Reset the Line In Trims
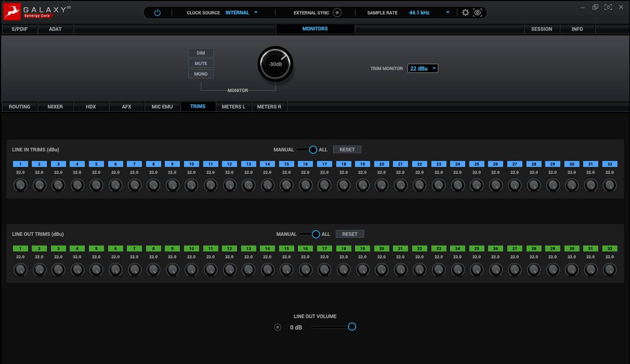Image resolution: width=630 pixels, height=364 pixels. coord(347,149)
